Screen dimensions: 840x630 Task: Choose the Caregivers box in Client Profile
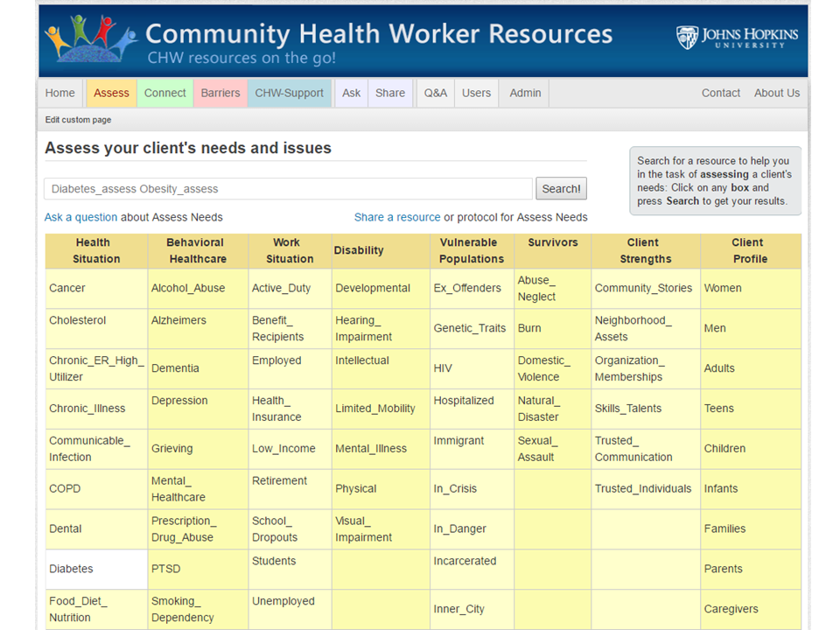coord(749,609)
